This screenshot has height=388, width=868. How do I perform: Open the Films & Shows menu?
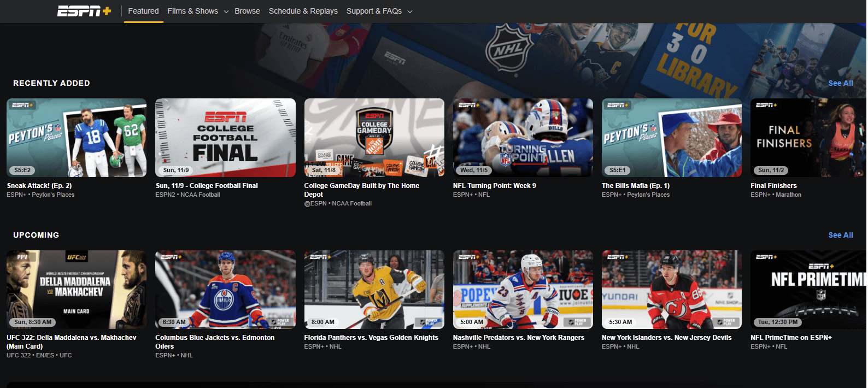click(192, 11)
